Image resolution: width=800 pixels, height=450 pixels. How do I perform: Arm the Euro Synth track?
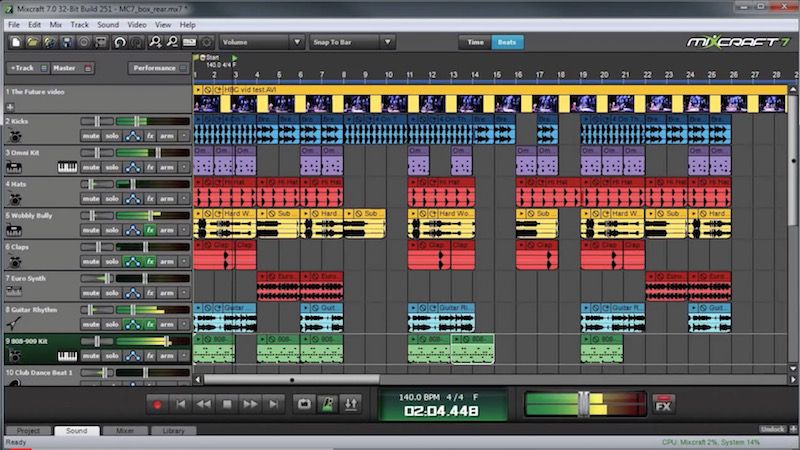click(166, 293)
